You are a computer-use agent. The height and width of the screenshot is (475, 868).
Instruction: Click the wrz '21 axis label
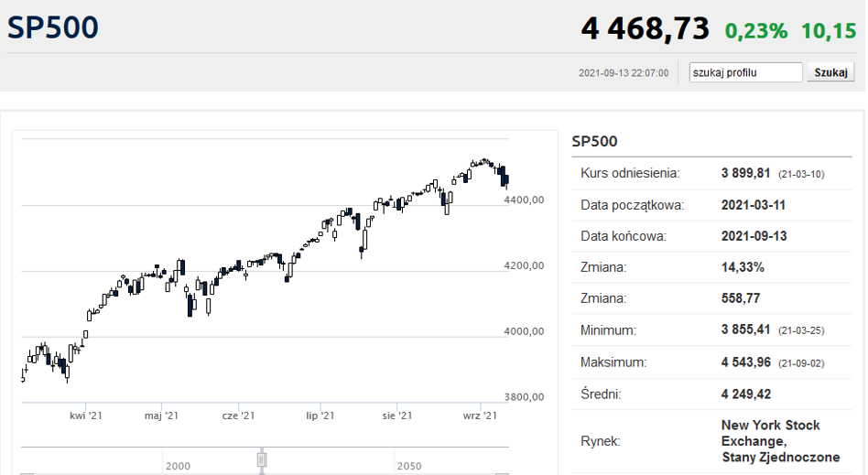coord(480,416)
